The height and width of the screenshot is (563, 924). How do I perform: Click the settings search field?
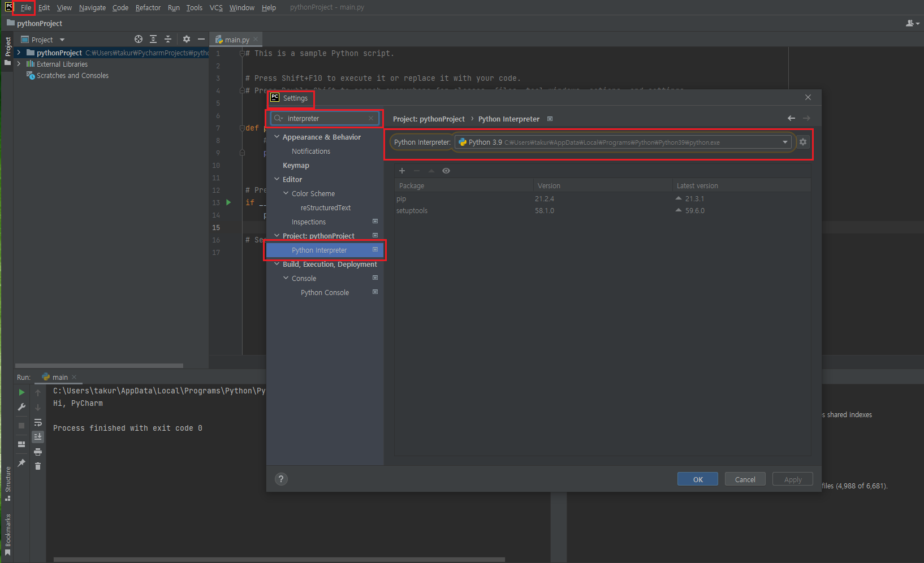coord(325,118)
